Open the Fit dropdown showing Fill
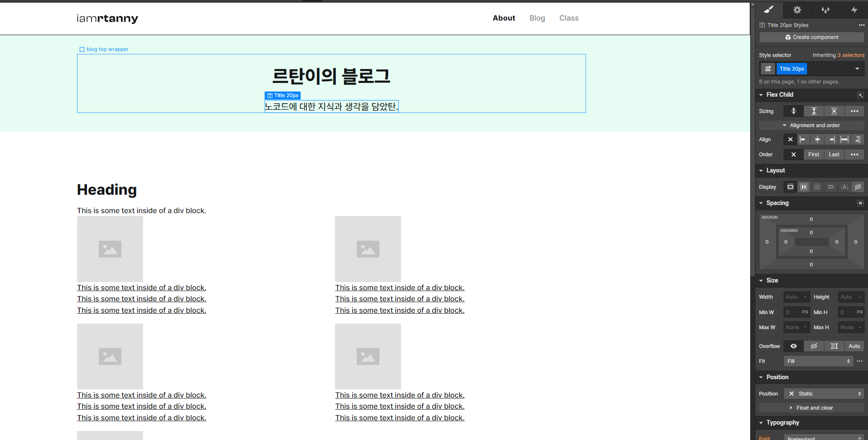The height and width of the screenshot is (440, 868). pyautogui.click(x=818, y=361)
